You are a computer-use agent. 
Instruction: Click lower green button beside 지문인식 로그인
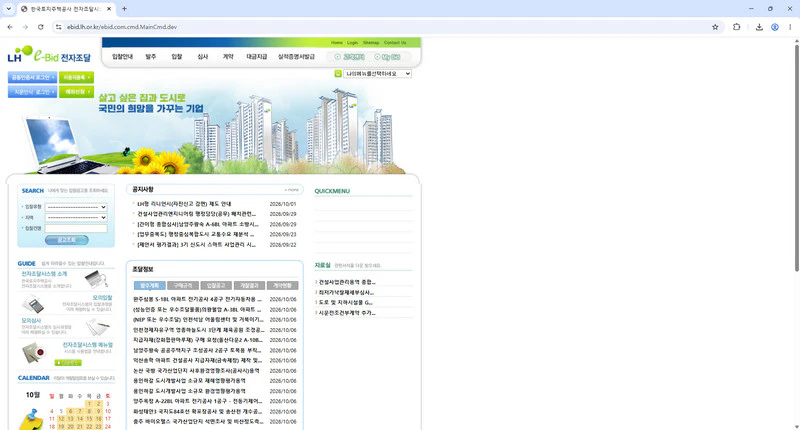(x=77, y=92)
